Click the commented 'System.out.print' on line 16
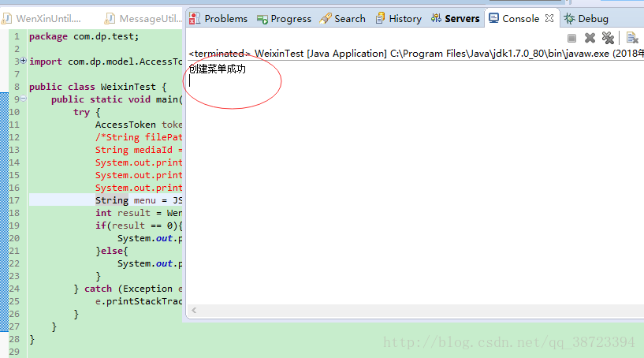644x358 pixels. pyautogui.click(x=139, y=188)
